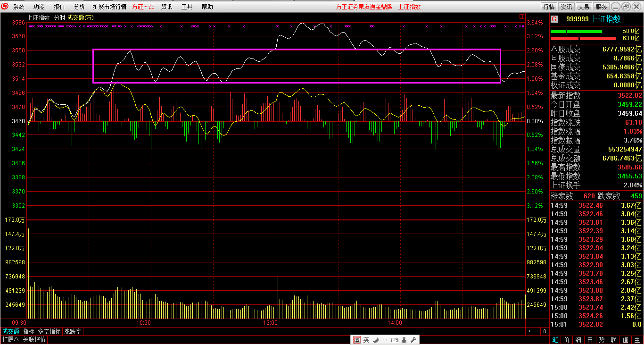Open the IME wrench settings icon

(x=413, y=340)
